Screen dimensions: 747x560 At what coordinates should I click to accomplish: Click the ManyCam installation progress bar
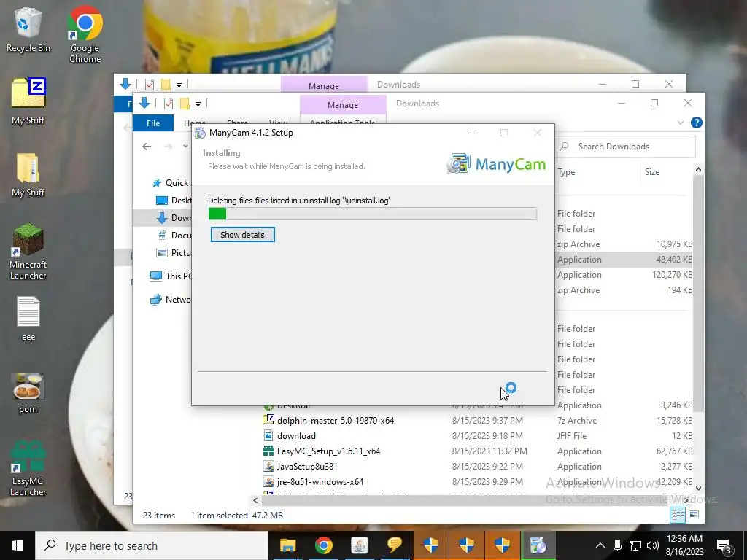[x=373, y=214]
